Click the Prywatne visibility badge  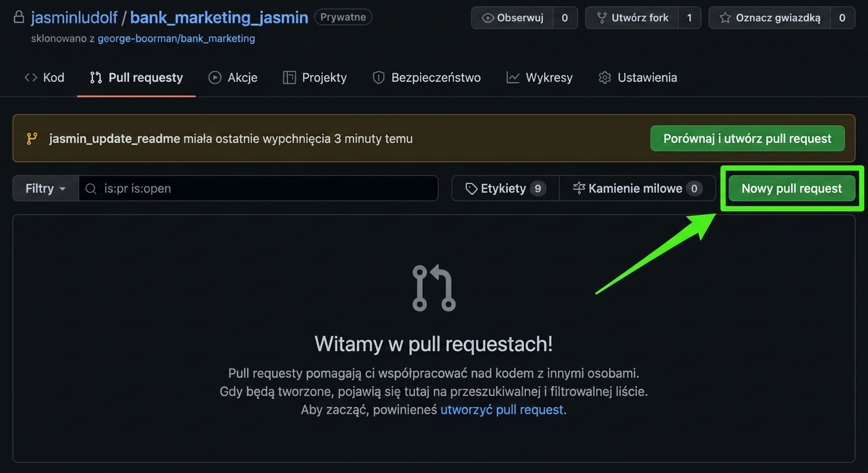click(343, 17)
